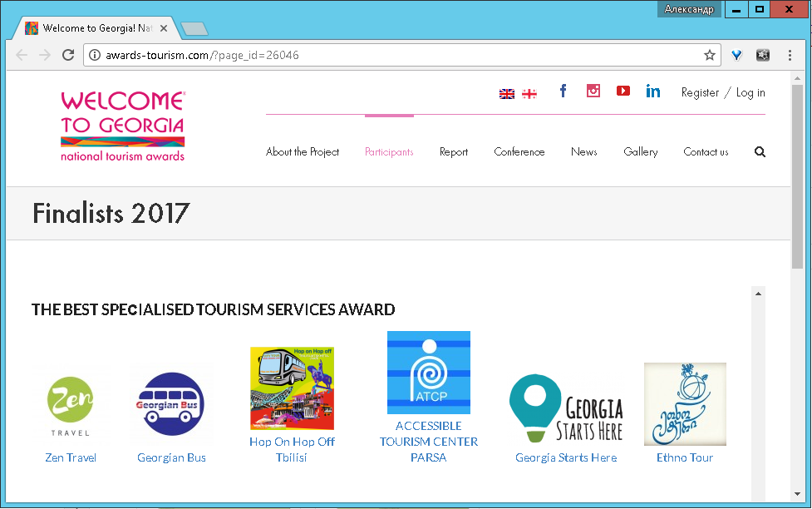This screenshot has height=509, width=812.
Task: Click the Log in link
Action: click(750, 92)
